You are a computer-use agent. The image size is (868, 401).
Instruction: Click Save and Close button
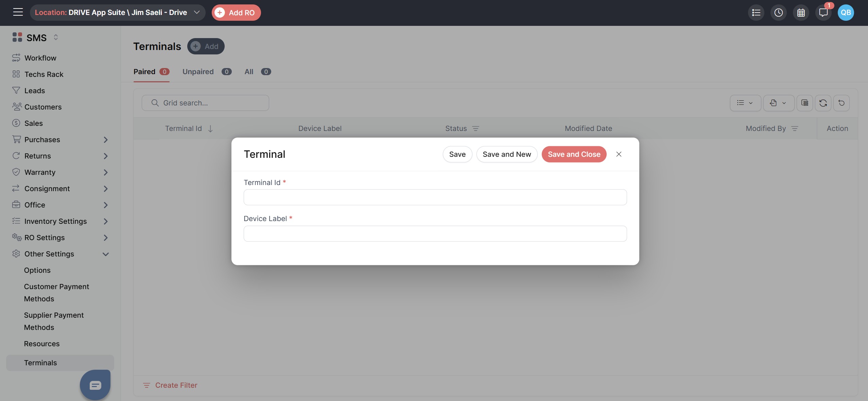click(x=574, y=154)
